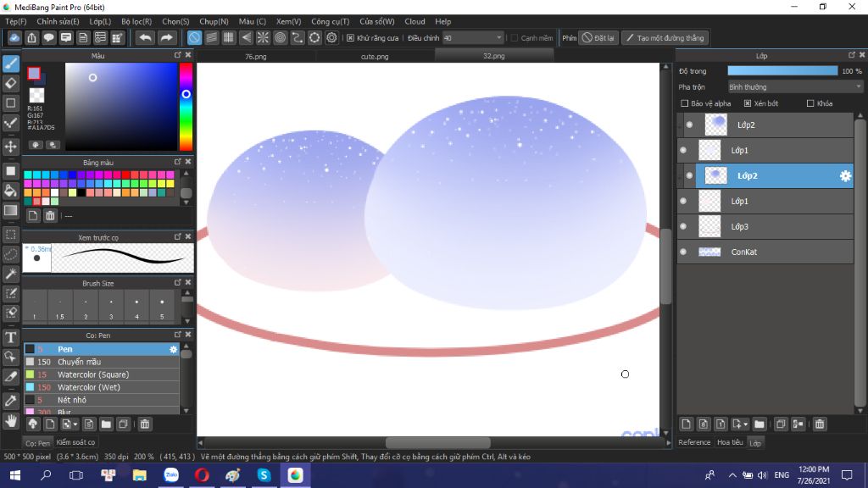
Task: Click the Undo arrow
Action: click(x=145, y=37)
